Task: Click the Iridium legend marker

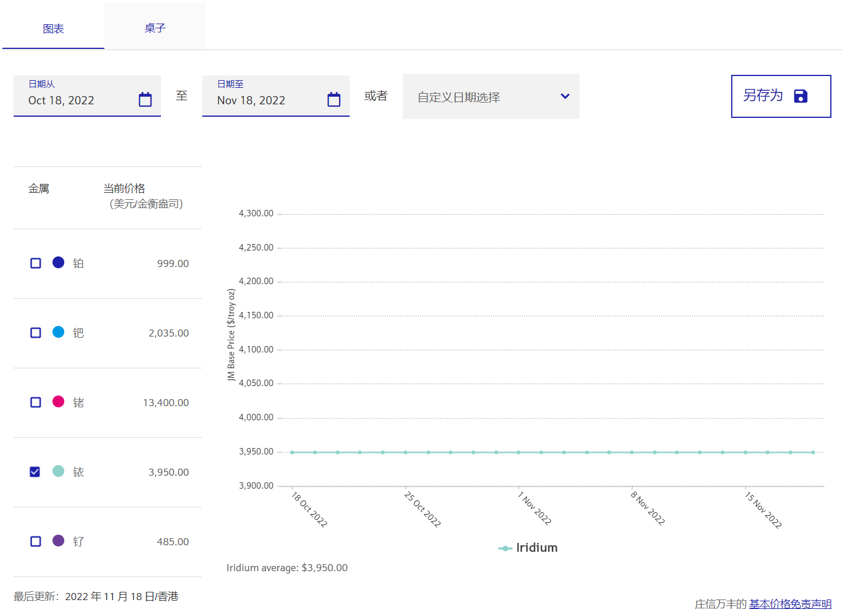Action: 505,548
